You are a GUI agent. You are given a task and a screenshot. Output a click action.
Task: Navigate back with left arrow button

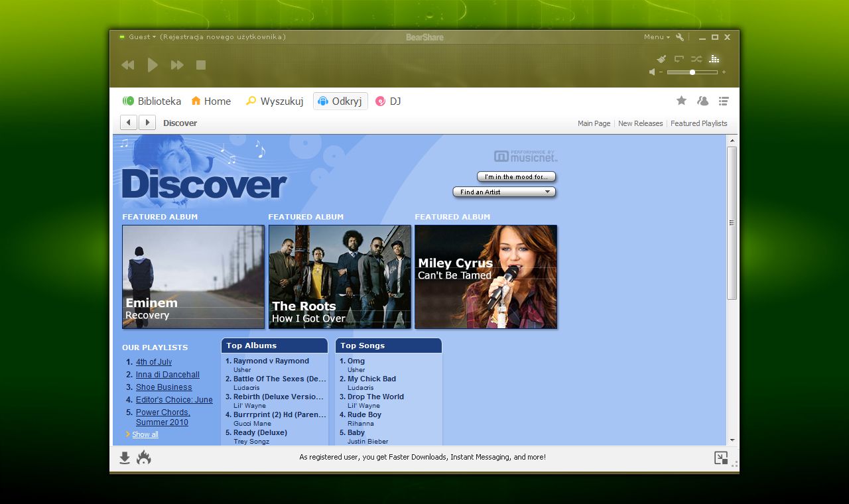tap(129, 123)
